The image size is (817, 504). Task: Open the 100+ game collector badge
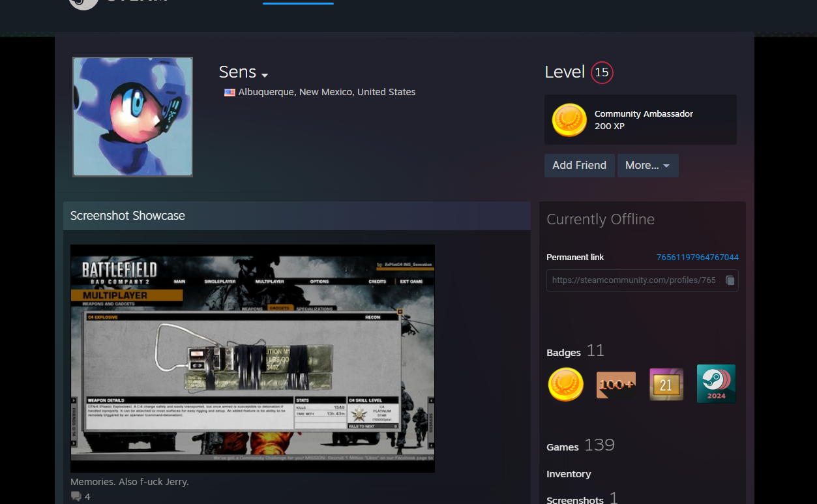[616, 385]
